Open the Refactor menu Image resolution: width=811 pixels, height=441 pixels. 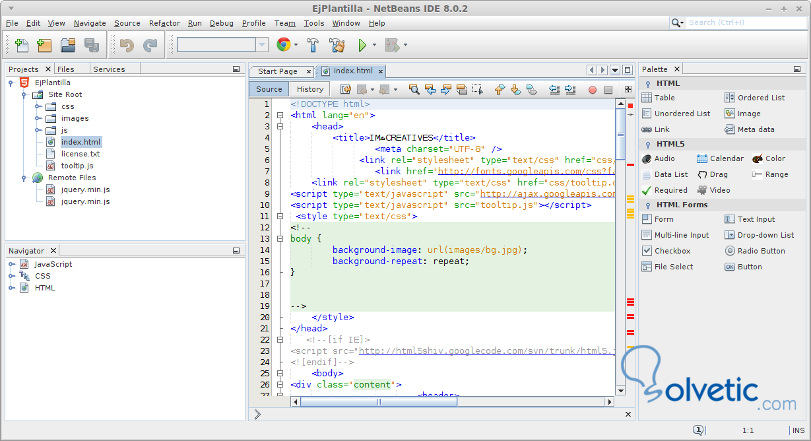(x=164, y=22)
